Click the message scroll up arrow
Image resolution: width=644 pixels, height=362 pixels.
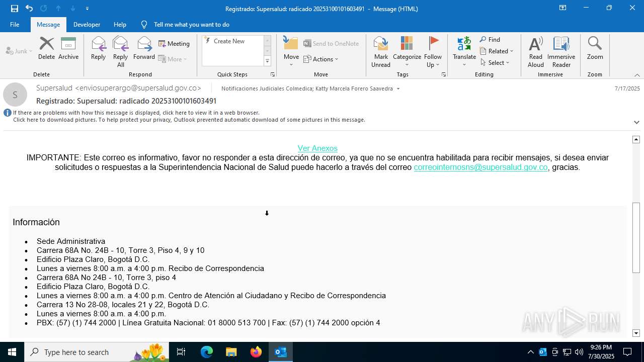click(636, 139)
